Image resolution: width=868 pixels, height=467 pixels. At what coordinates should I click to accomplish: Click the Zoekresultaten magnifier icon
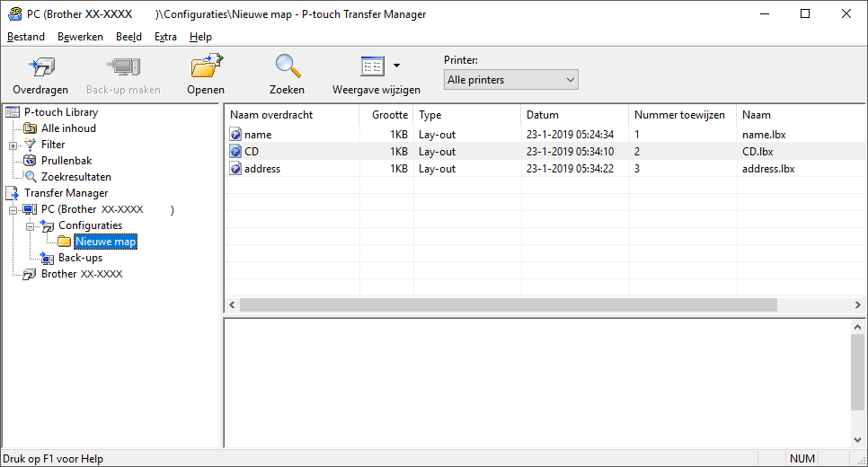(x=31, y=177)
